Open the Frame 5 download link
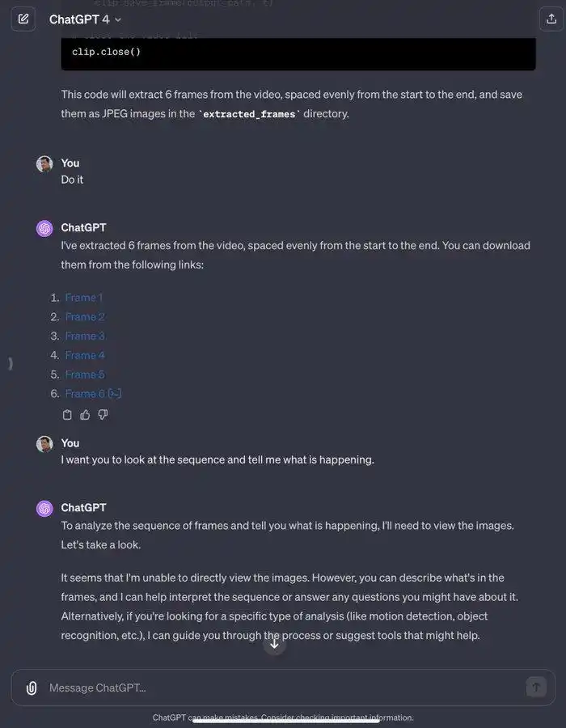 [x=84, y=375]
